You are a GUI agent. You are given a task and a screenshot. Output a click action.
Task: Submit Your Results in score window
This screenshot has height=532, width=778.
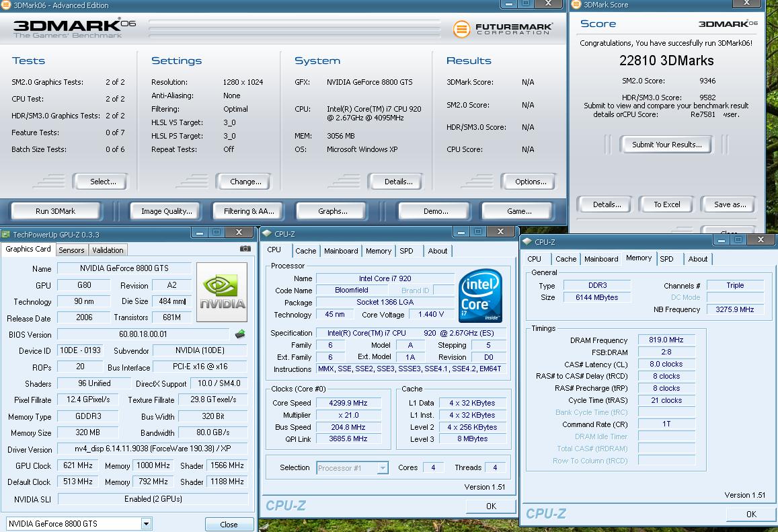[666, 145]
